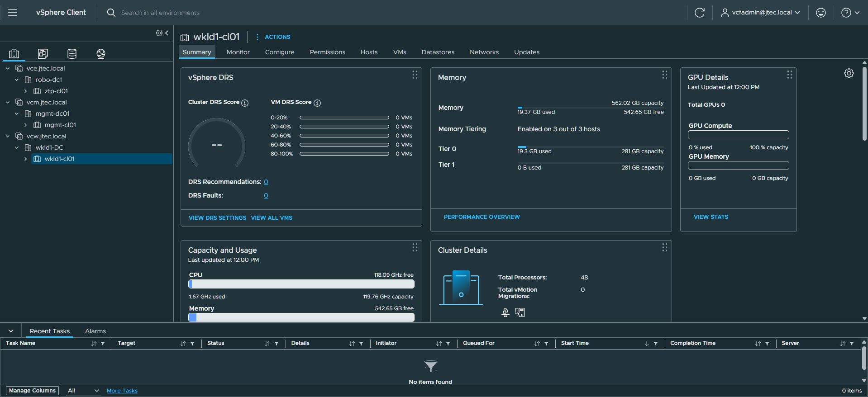
Task: Refresh the vSphere Client view
Action: coord(699,13)
